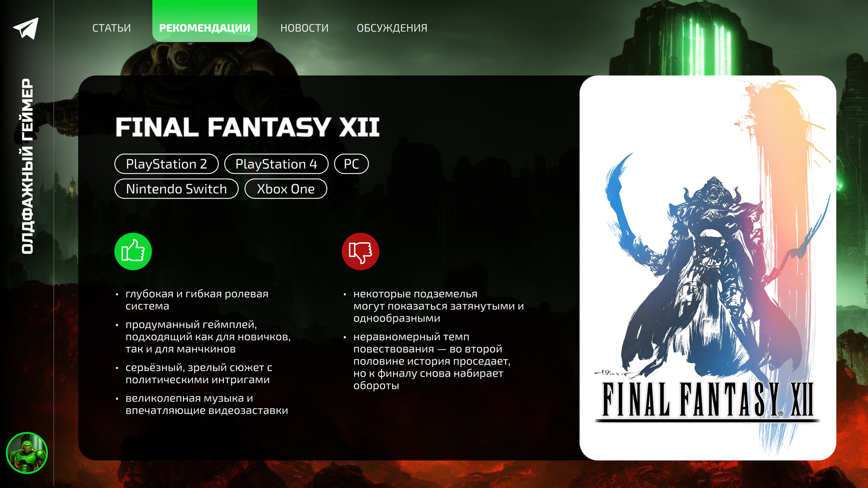Click the Nintendo Switch platform tag

point(176,189)
